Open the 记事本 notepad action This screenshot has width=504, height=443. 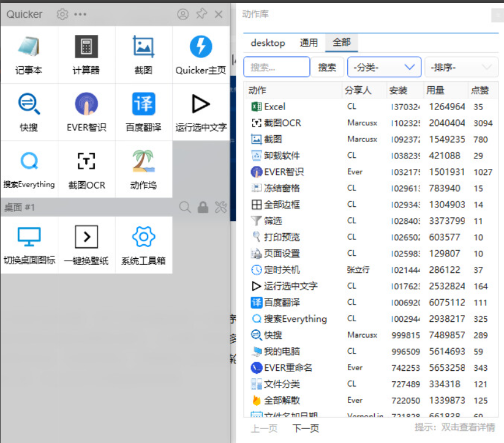click(29, 54)
